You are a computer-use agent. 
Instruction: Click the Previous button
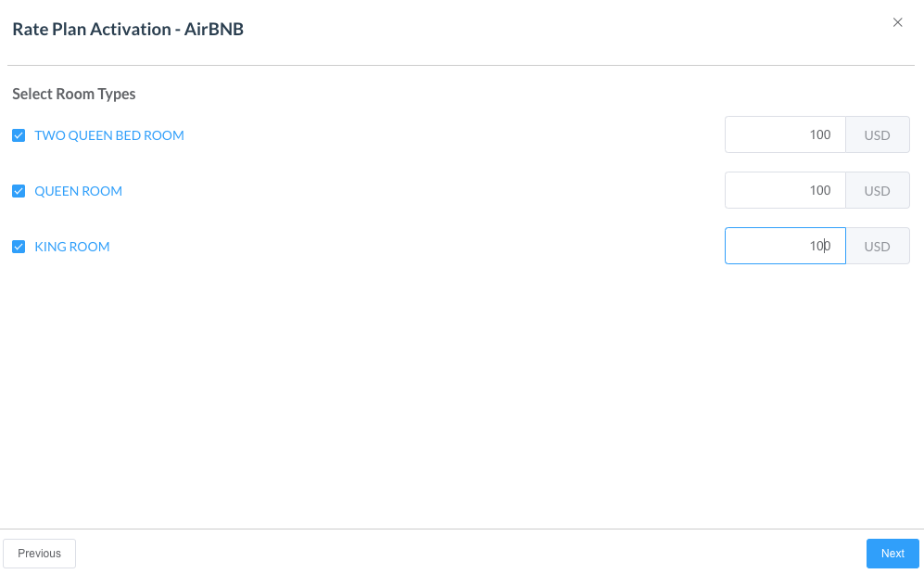click(39, 554)
